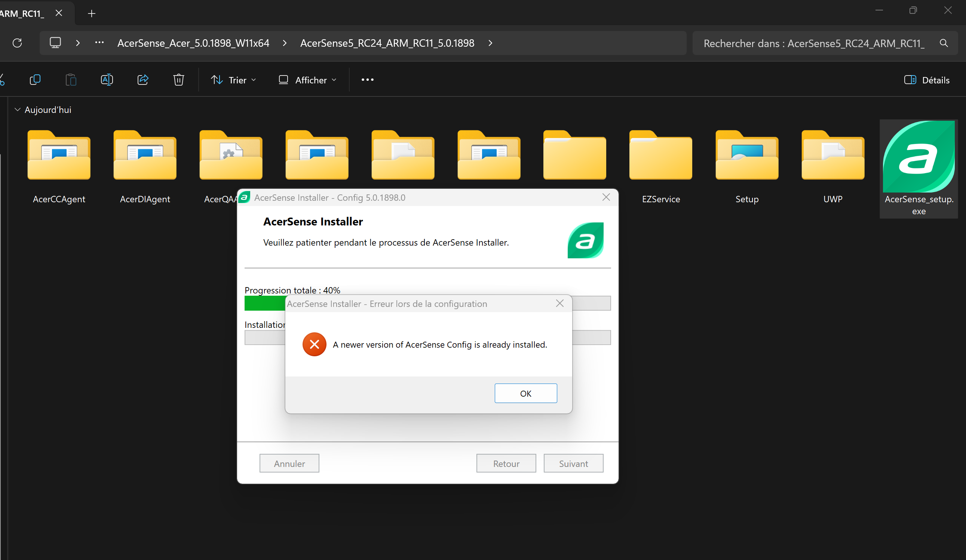Click AcerSense_Acer_5.0.1898_W11x64 breadcrumb segment

point(193,43)
